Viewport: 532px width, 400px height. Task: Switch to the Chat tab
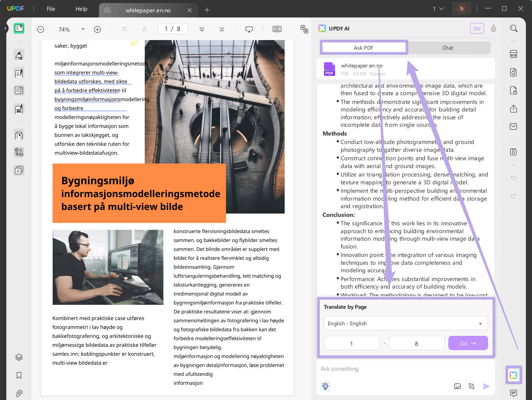pos(447,48)
